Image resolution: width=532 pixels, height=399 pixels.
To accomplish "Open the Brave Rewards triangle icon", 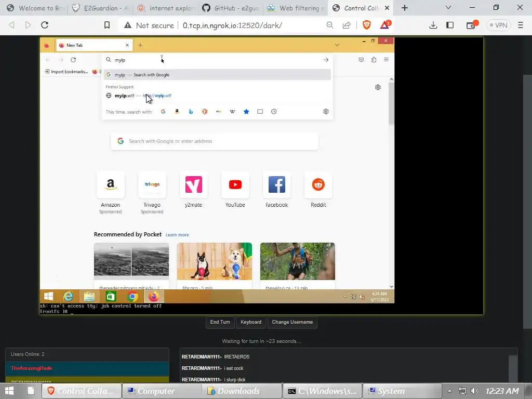I will point(385,25).
